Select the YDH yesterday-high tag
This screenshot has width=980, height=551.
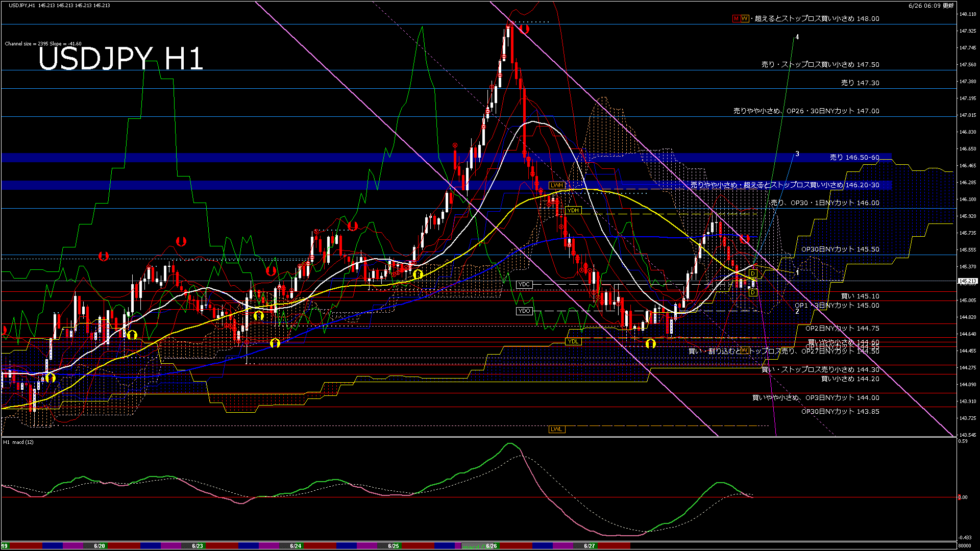point(573,210)
